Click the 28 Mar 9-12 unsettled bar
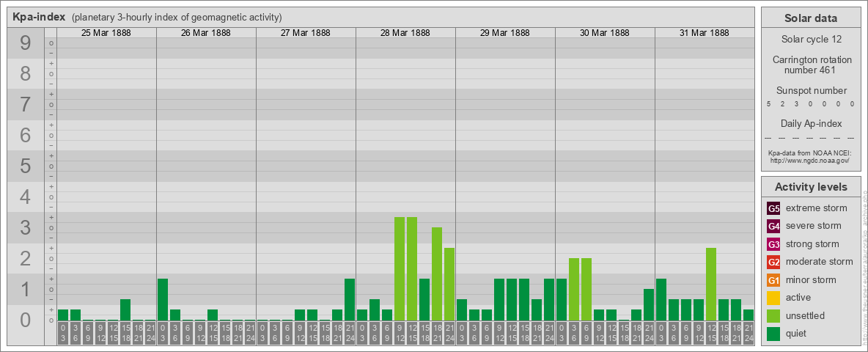 pyautogui.click(x=400, y=268)
